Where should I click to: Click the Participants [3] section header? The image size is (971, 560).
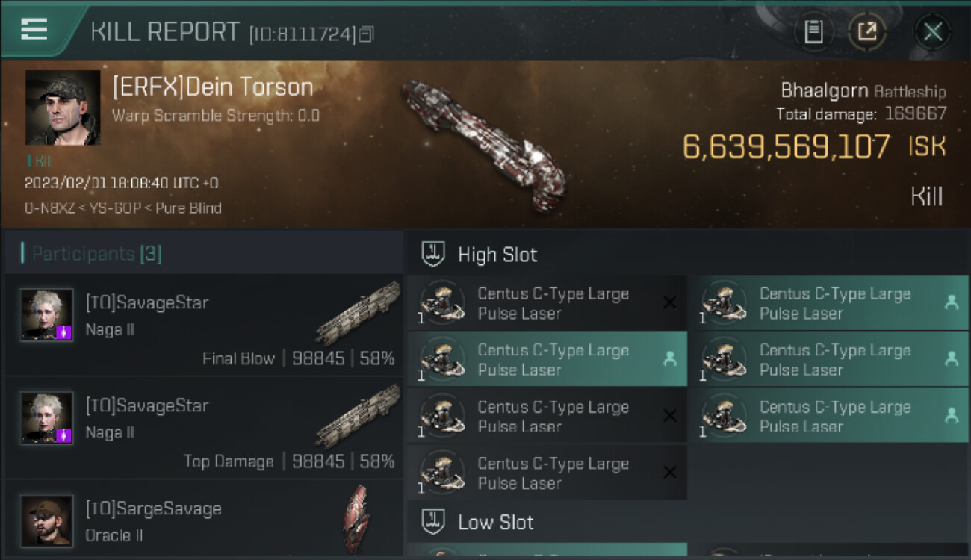click(x=96, y=254)
